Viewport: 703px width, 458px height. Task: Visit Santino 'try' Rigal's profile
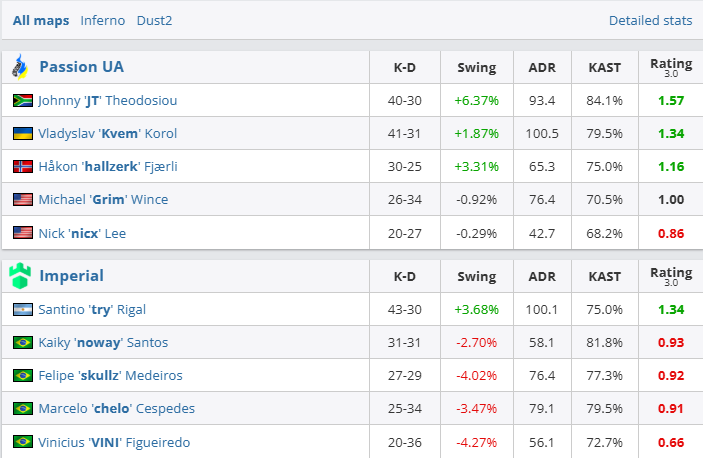coord(92,309)
